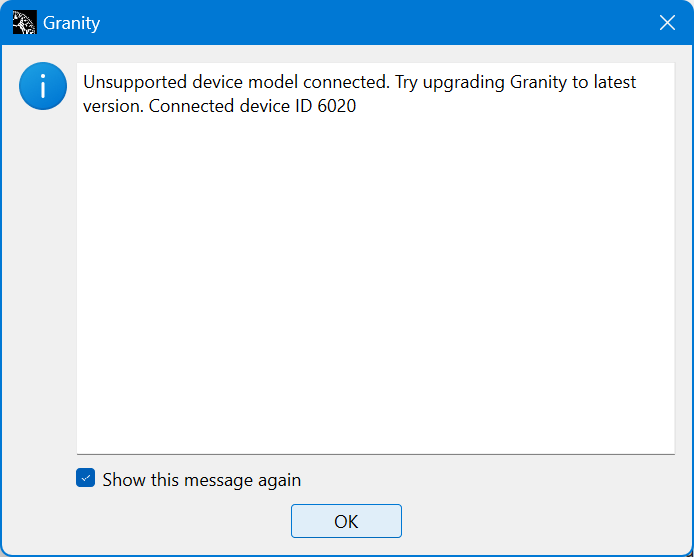Click the 'Show this message again' label text
The width and height of the screenshot is (694, 557).
coord(202,480)
